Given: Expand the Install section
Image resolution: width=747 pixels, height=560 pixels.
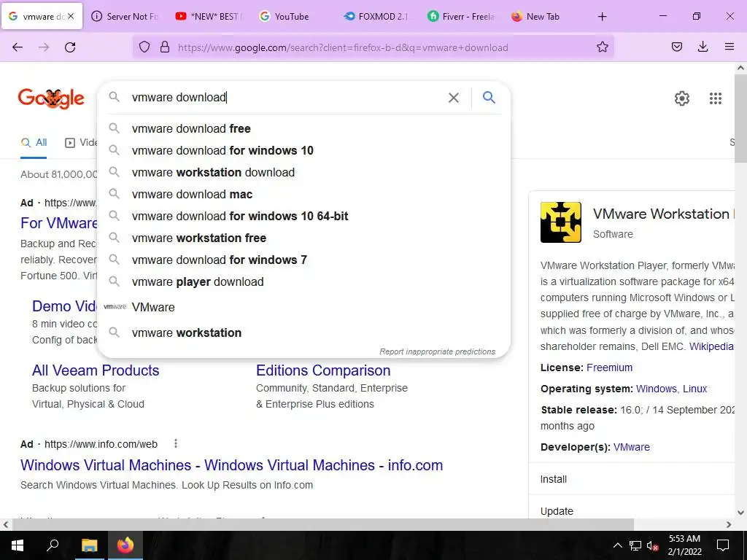Looking at the screenshot, I should click(x=632, y=479).
